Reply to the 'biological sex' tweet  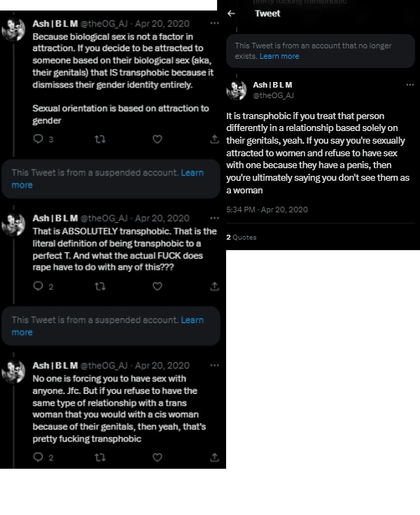38,139
